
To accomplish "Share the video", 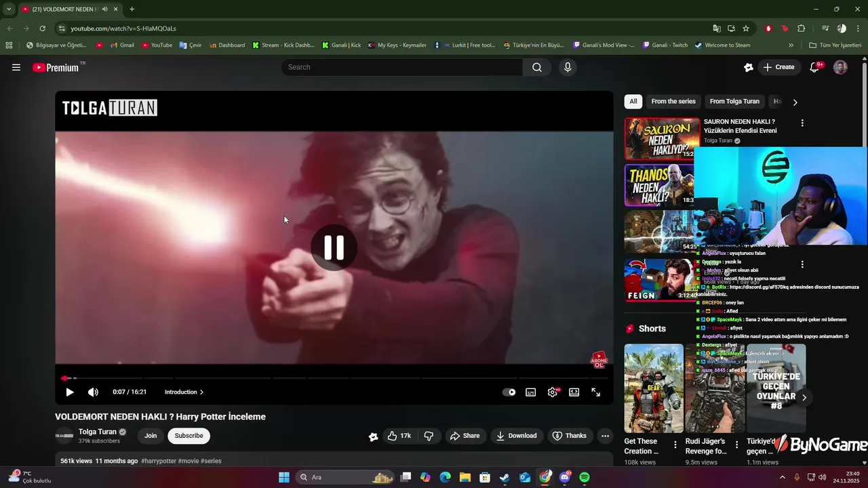I will tap(465, 436).
